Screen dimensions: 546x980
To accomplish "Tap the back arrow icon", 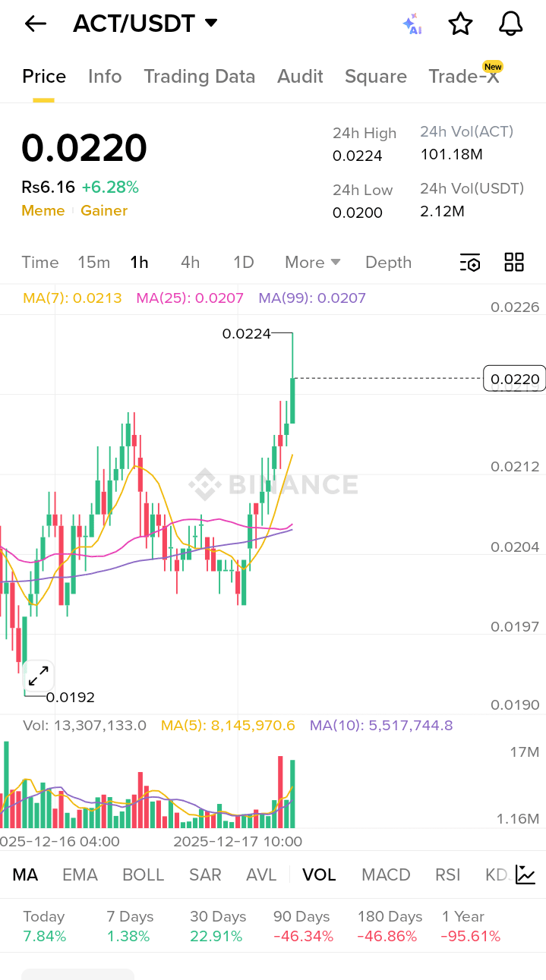I will [35, 24].
